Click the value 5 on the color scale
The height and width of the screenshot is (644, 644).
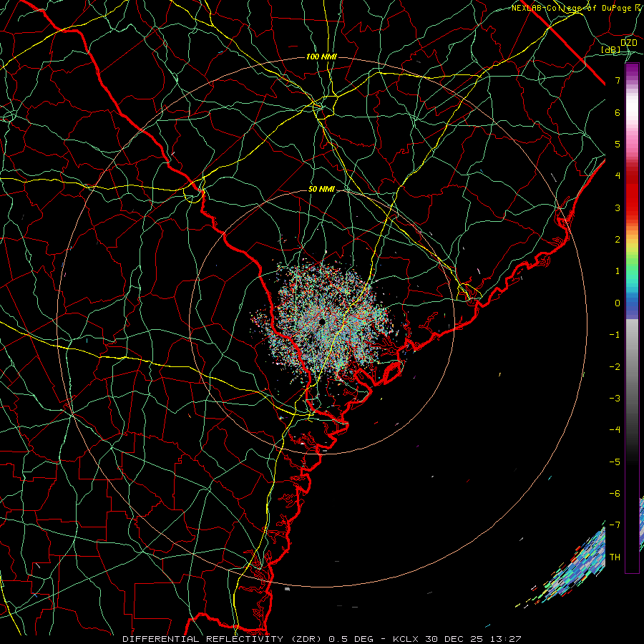[618, 144]
